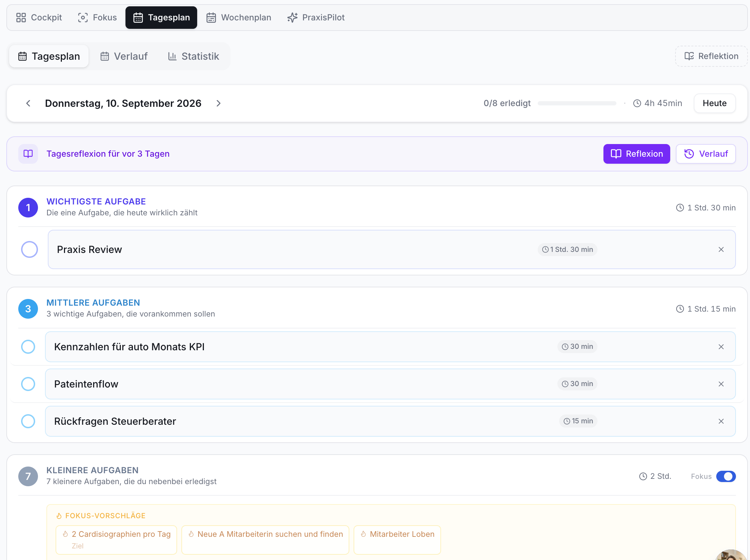This screenshot has height=560, width=750.
Task: Click the book icon beside Tagesreflexion
Action: click(x=28, y=154)
